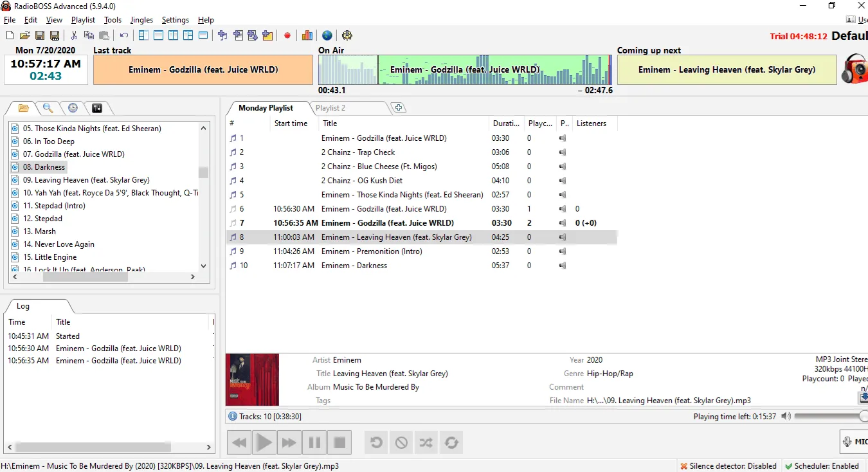Mute track 8 Leaving Heaven speaker icon
Image resolution: width=868 pixels, height=472 pixels.
pos(561,237)
